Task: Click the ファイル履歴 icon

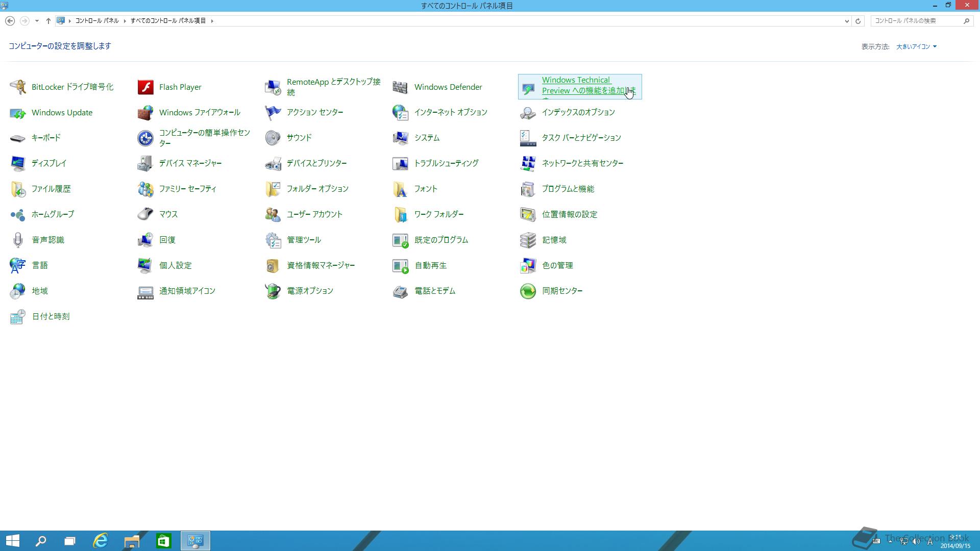Action: point(18,189)
